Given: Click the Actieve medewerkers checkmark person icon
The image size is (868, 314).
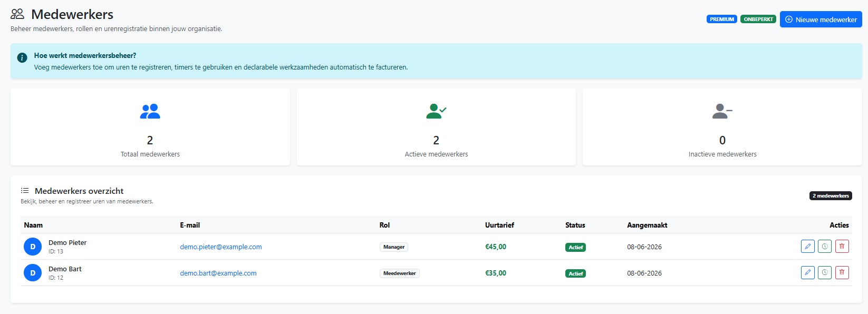Looking at the screenshot, I should click(436, 111).
